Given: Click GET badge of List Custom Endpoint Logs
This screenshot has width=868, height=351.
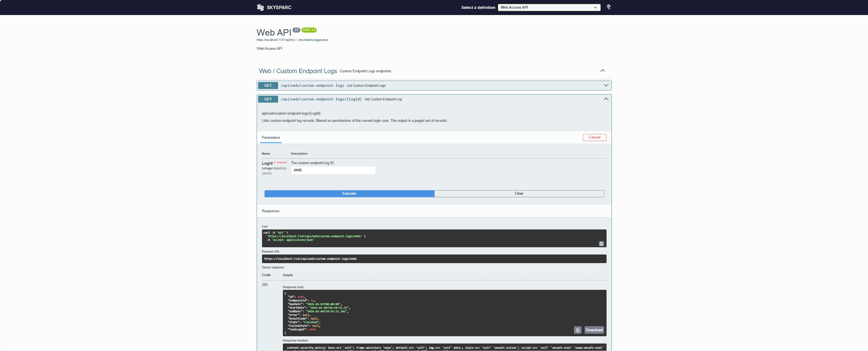Looking at the screenshot, I should tap(268, 86).
